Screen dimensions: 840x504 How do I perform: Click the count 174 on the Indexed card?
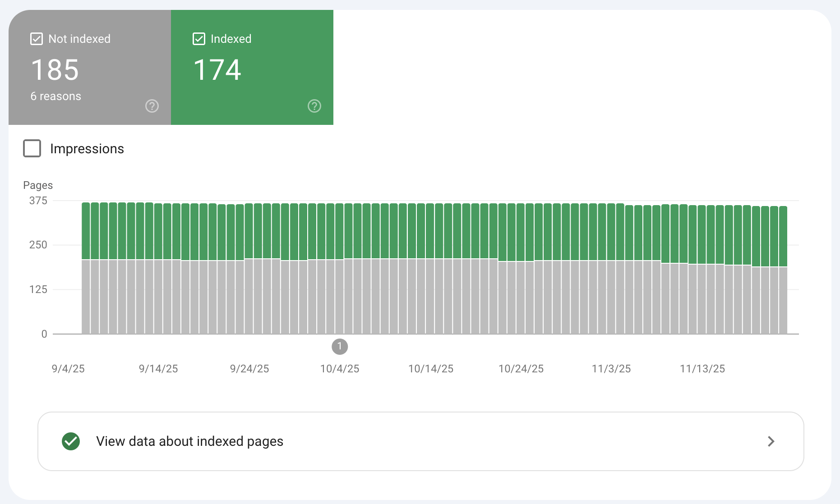[x=217, y=69]
